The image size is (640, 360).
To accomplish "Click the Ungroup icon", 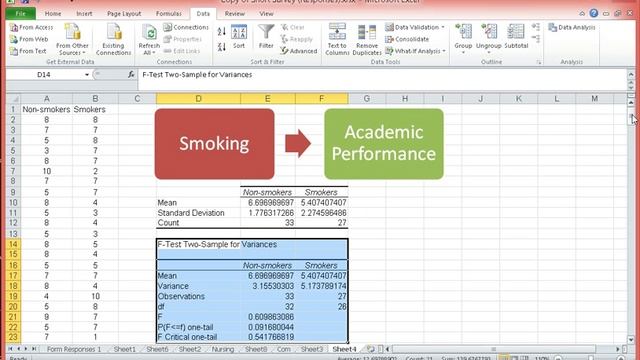I will (489, 32).
